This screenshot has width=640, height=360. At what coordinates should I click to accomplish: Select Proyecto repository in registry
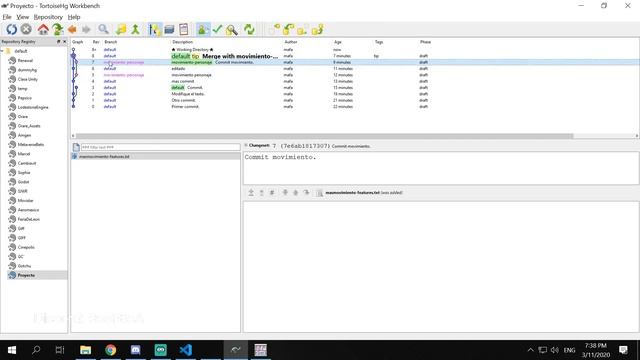tap(26, 275)
